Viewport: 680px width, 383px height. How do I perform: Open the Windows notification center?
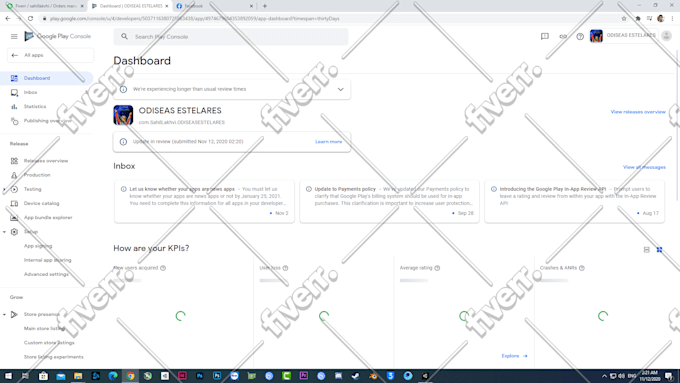click(x=669, y=376)
